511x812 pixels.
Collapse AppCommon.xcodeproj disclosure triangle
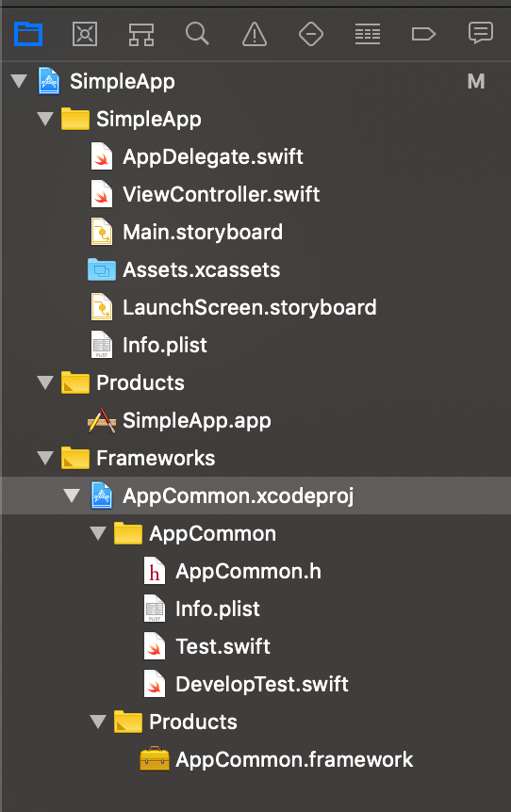(x=72, y=495)
